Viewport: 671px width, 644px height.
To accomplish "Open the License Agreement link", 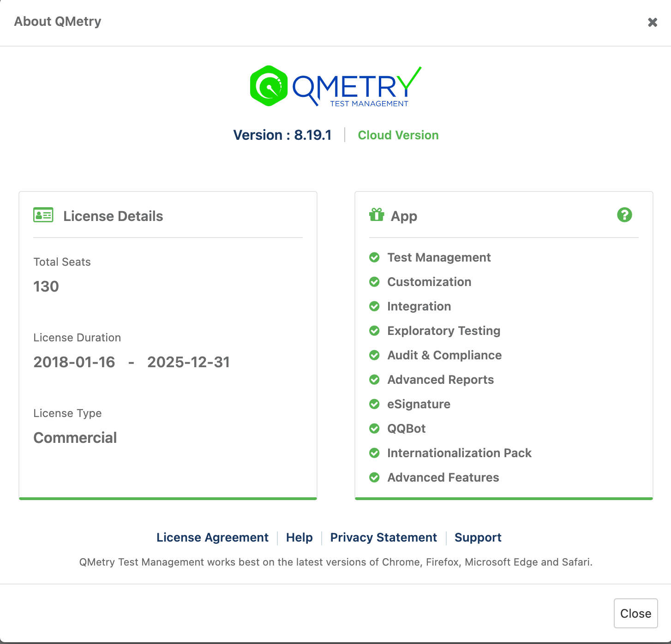I will pos(212,537).
